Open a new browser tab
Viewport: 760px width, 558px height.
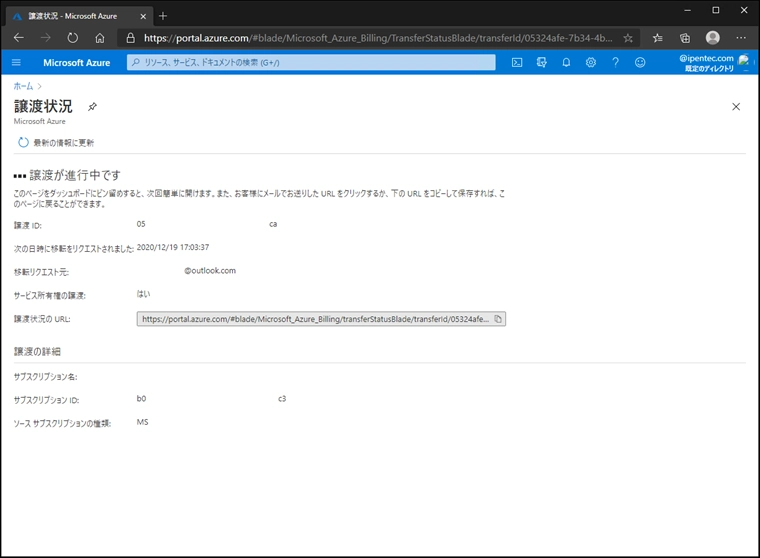(163, 16)
